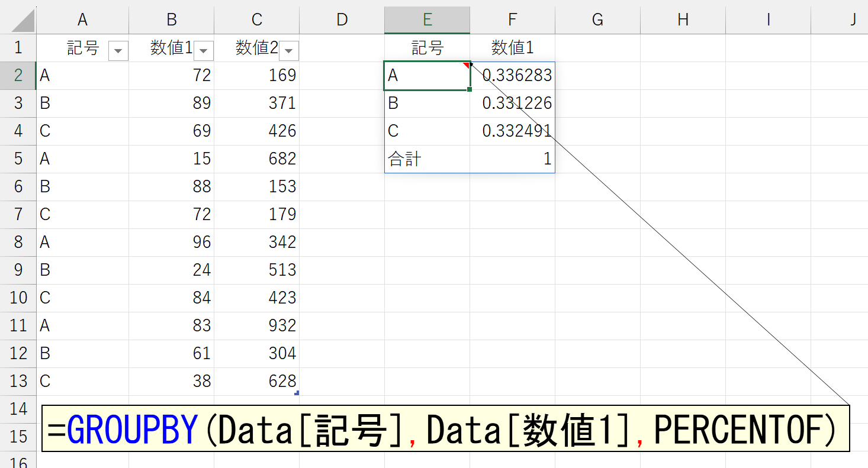Click cell E3 containing B

click(x=427, y=104)
